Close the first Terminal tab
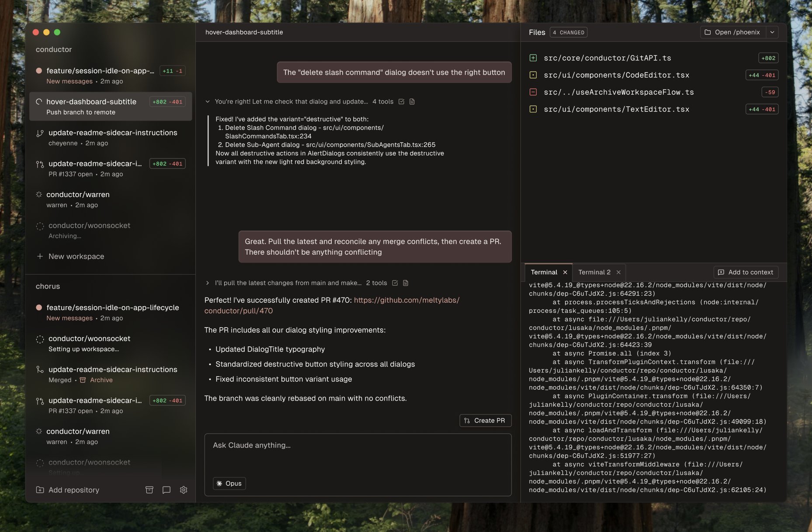This screenshot has width=812, height=532. [565, 272]
